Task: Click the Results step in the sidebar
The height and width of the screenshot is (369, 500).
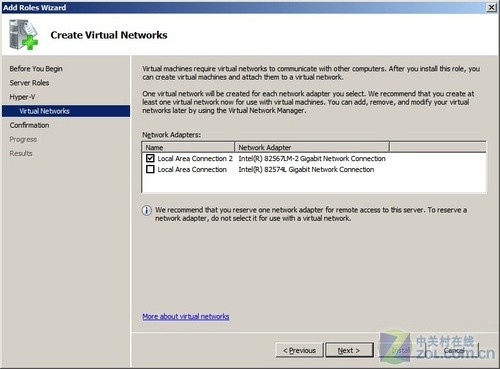Action: pyautogui.click(x=21, y=153)
